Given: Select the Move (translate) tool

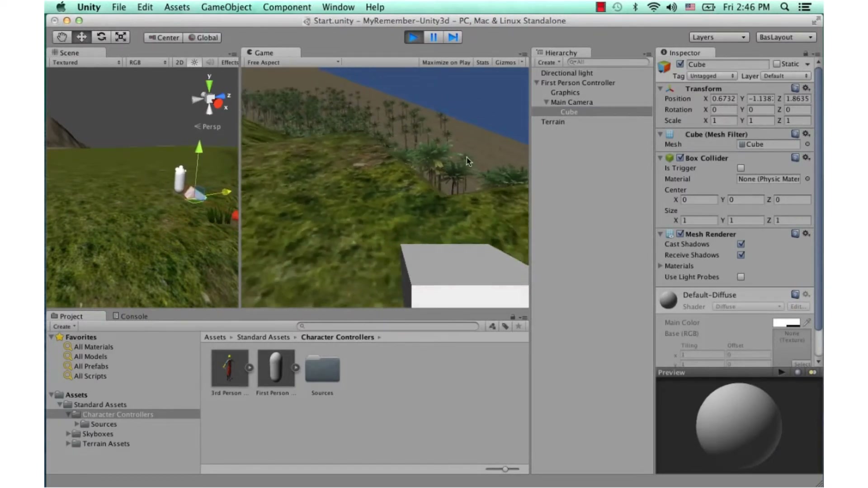Looking at the screenshot, I should click(x=81, y=37).
